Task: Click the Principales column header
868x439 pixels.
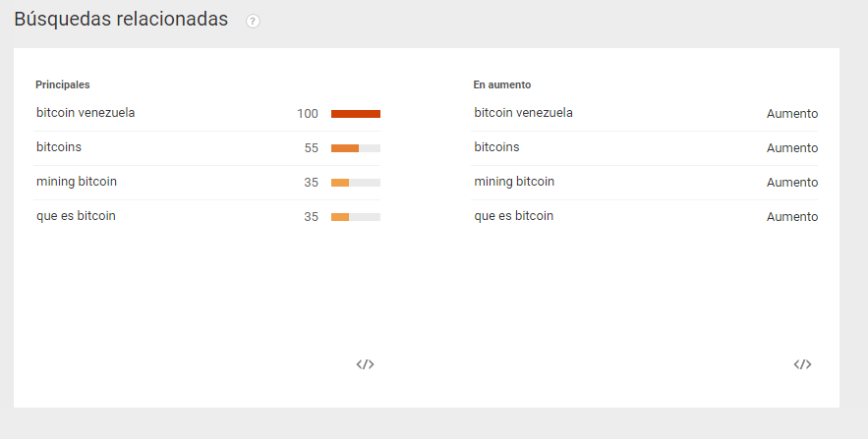Action: tap(63, 84)
